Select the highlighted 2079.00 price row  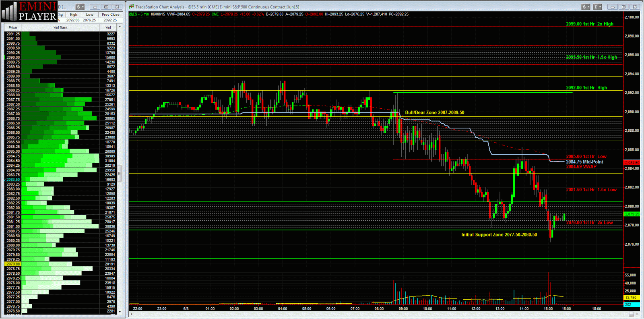click(x=60, y=264)
